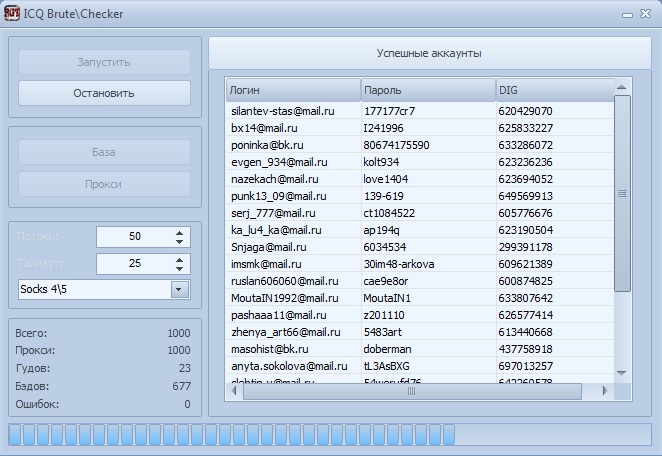Image resolution: width=662 pixels, height=456 pixels.
Task: Click the Всего count 1000
Action: tap(179, 333)
